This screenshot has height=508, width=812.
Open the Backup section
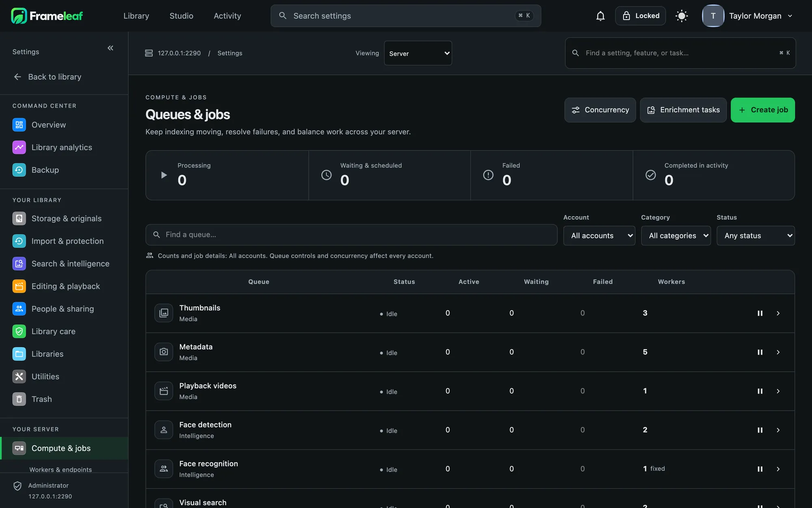(x=64, y=170)
